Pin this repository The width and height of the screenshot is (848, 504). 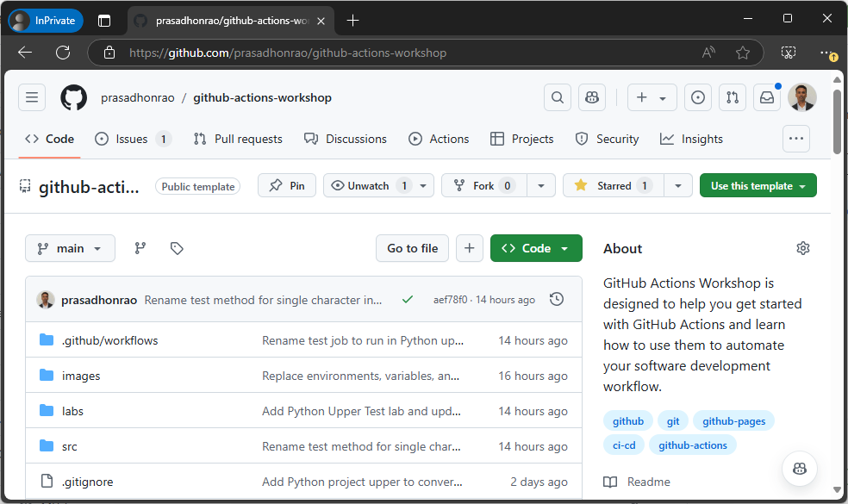287,185
